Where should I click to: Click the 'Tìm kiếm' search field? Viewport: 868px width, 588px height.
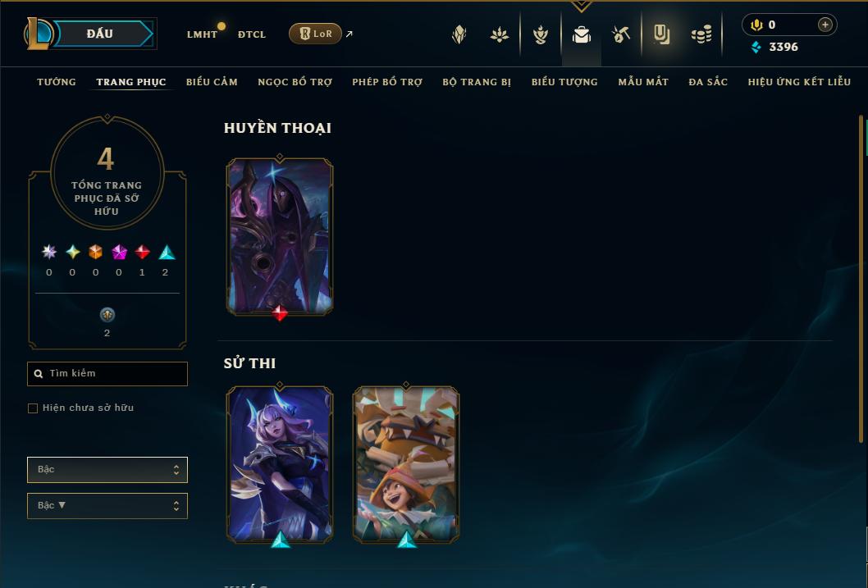click(107, 374)
